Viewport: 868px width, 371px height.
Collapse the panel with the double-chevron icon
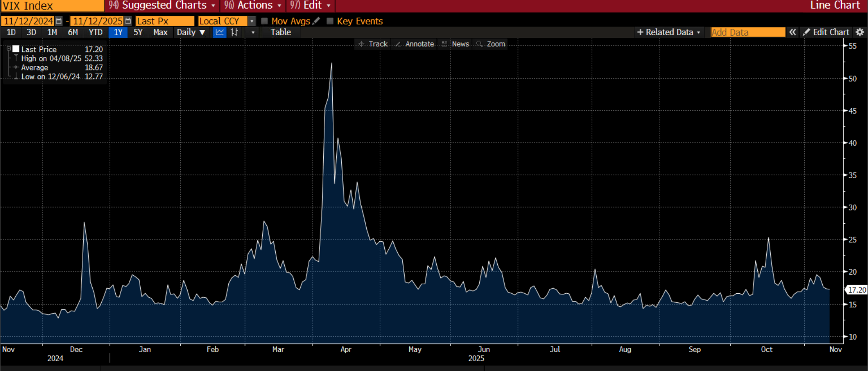793,32
